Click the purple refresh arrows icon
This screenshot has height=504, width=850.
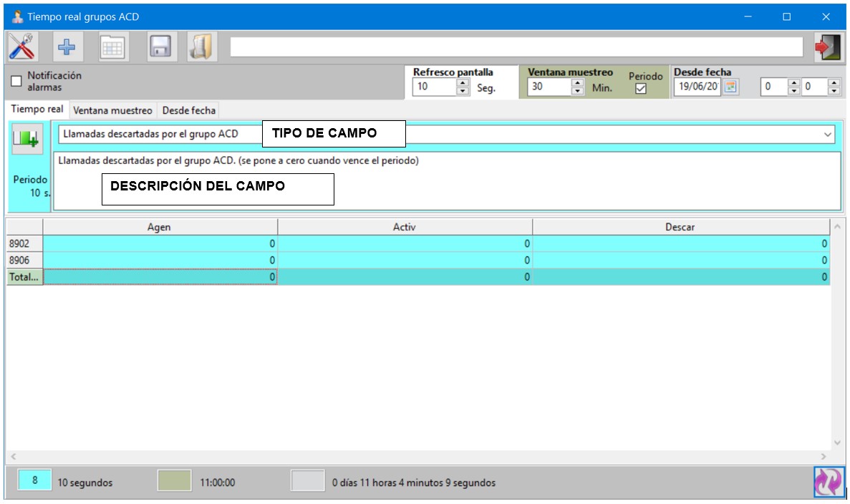click(829, 482)
